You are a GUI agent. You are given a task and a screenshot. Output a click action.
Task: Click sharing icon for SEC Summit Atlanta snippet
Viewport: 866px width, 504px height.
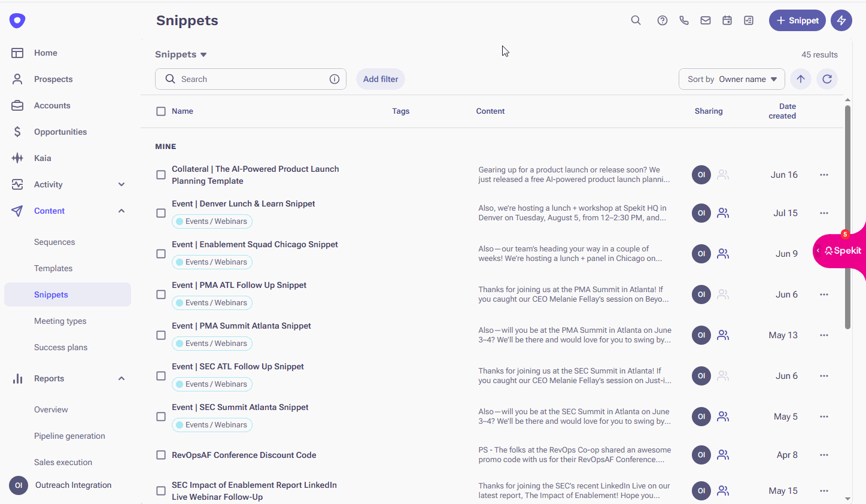[x=723, y=417]
